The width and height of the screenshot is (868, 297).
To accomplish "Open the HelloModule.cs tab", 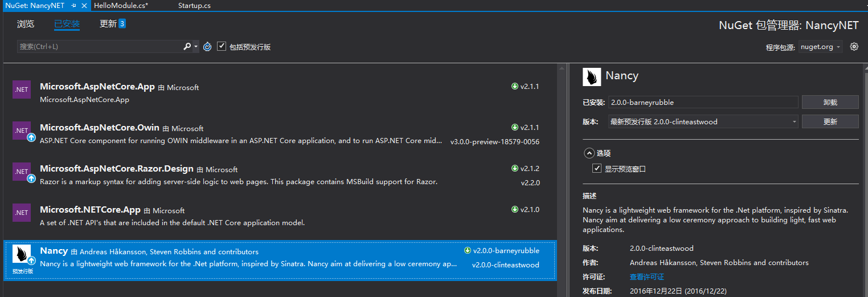I will [x=121, y=6].
